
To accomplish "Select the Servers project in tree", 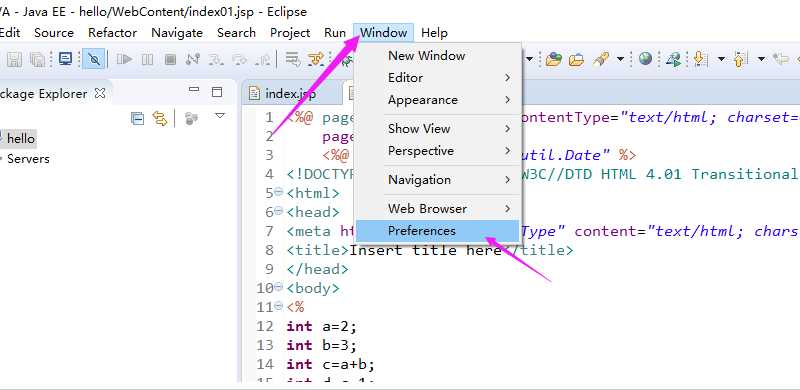I will point(28,159).
